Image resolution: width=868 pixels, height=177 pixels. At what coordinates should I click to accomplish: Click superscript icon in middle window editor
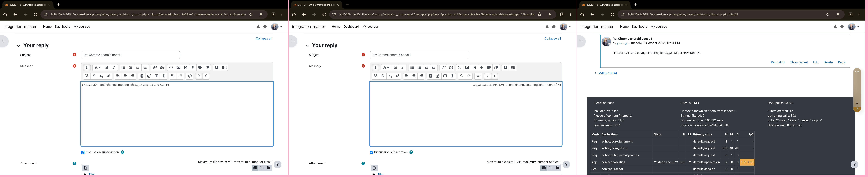pos(397,76)
